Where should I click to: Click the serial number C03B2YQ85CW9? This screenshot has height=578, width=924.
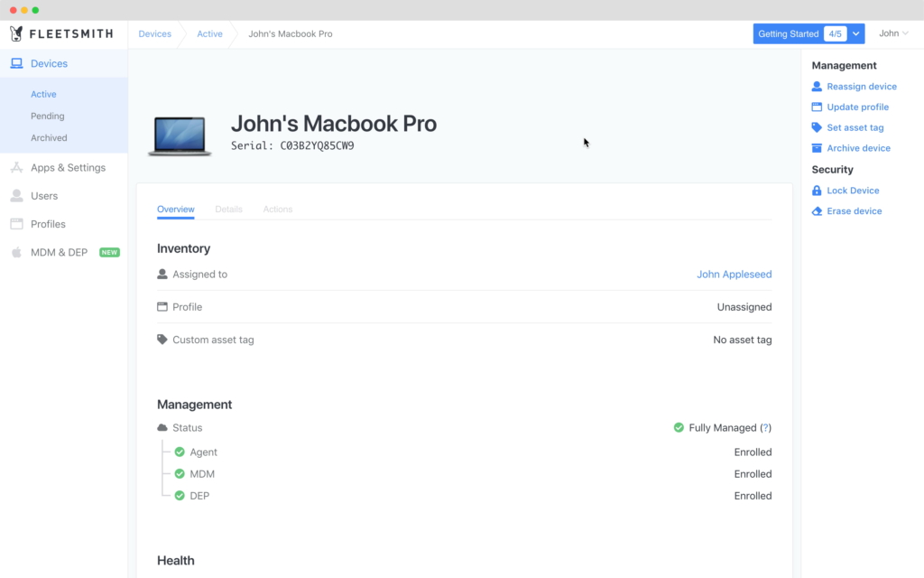click(x=317, y=145)
